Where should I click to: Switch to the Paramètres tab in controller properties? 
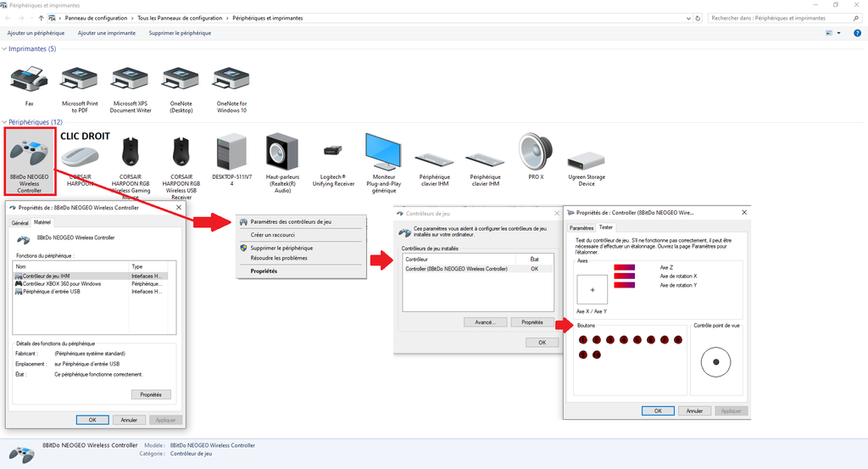click(x=581, y=227)
